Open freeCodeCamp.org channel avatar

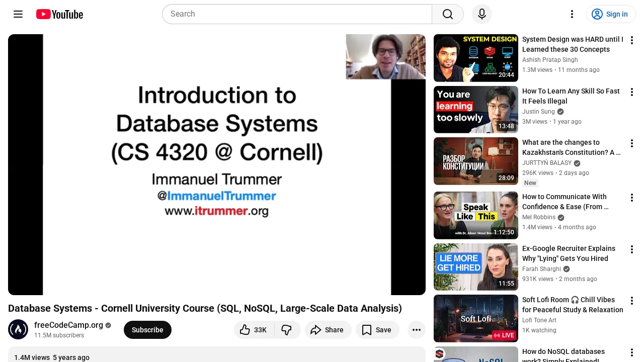[x=18, y=330]
